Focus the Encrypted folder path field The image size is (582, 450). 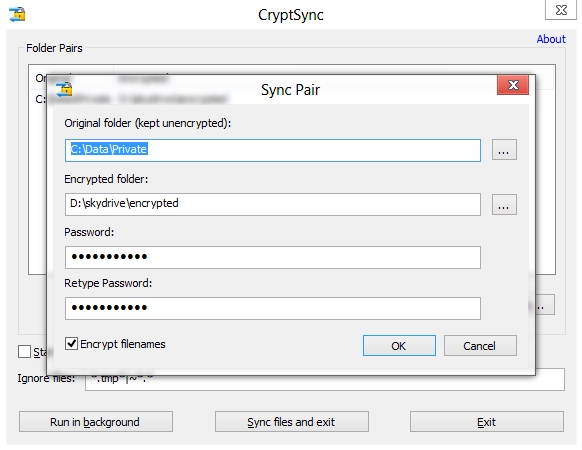click(x=273, y=204)
